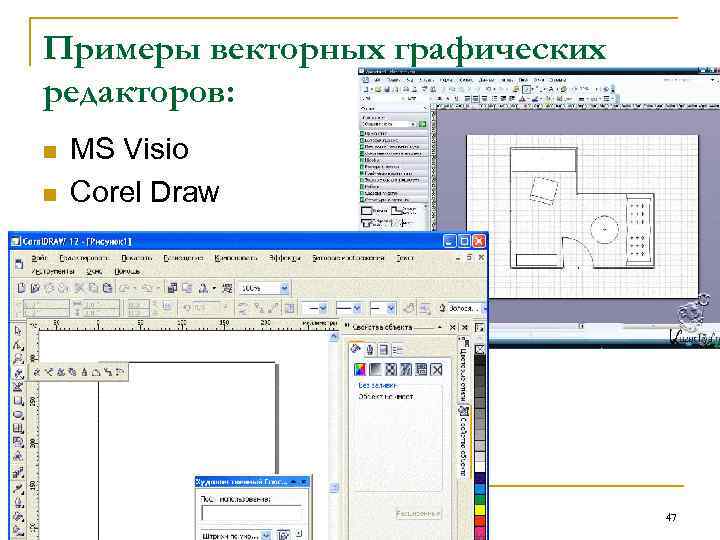
Task: Choose Fountain Fill type in Object Properties
Action: point(376,369)
